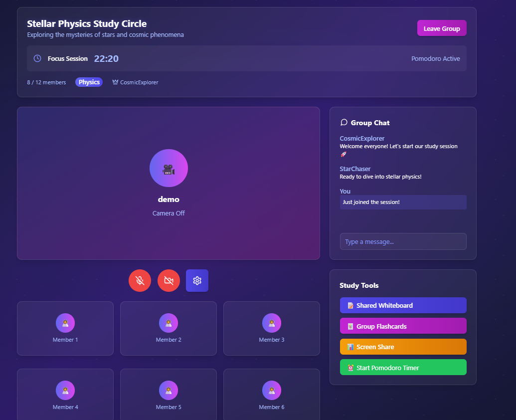The width and height of the screenshot is (516, 420).
Task: Click the Stellar Physics Study Circle title
Action: 87,24
